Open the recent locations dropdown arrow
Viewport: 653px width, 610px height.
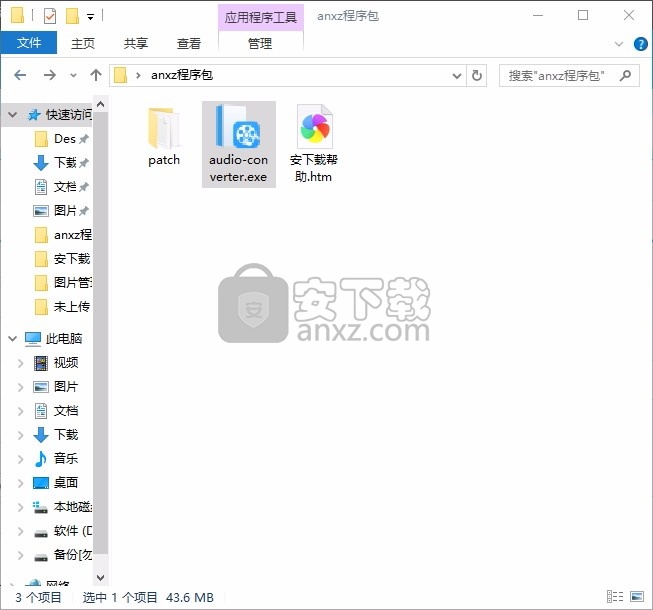pyautogui.click(x=73, y=76)
